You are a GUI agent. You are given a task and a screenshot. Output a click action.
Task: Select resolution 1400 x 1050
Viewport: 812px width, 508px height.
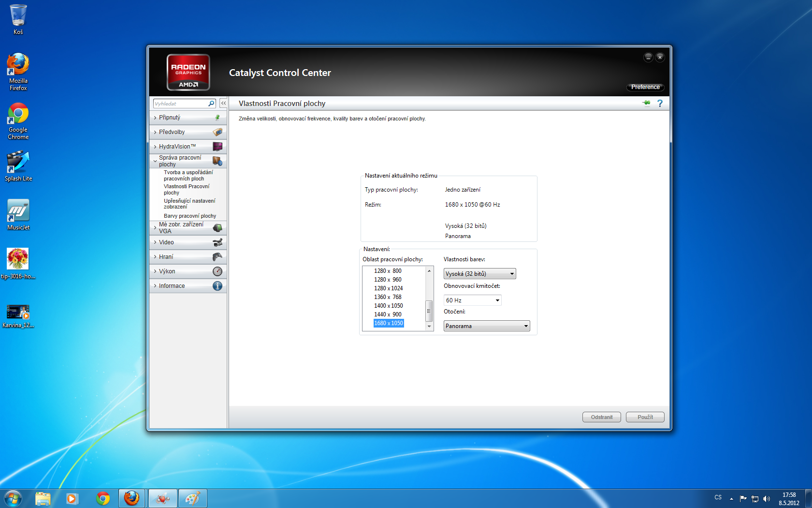(x=388, y=306)
